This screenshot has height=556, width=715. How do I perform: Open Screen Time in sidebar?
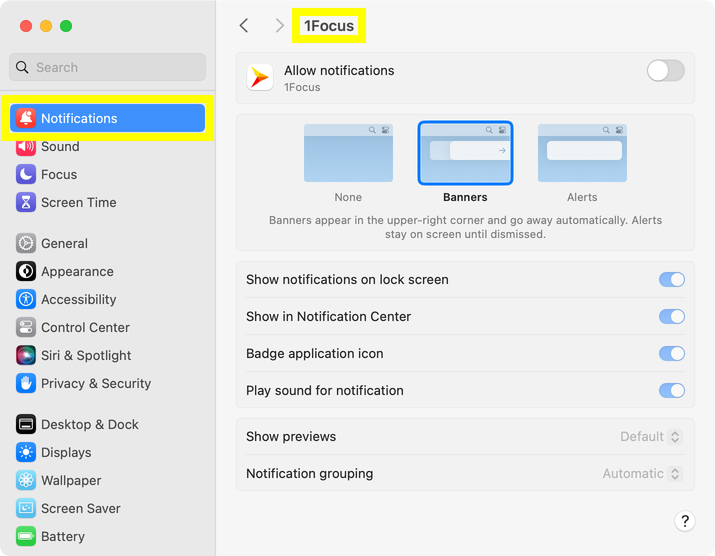(x=107, y=202)
